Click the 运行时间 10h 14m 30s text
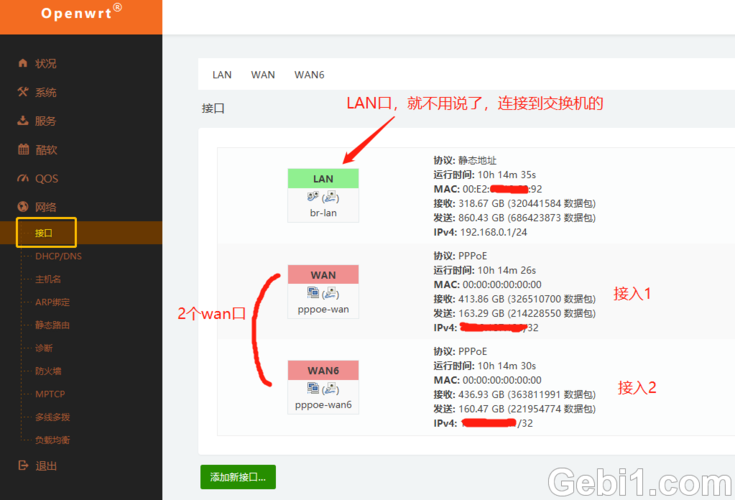The width and height of the screenshot is (735, 500). pos(484,366)
